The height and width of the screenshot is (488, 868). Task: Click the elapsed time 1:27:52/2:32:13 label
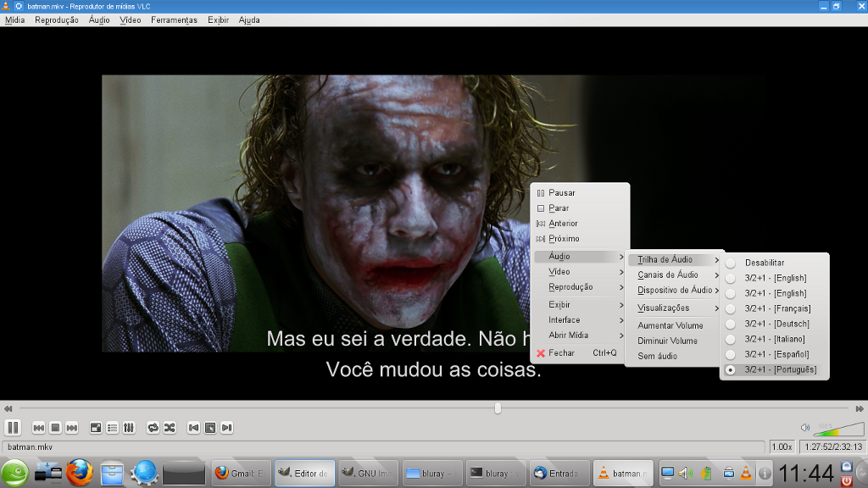833,446
